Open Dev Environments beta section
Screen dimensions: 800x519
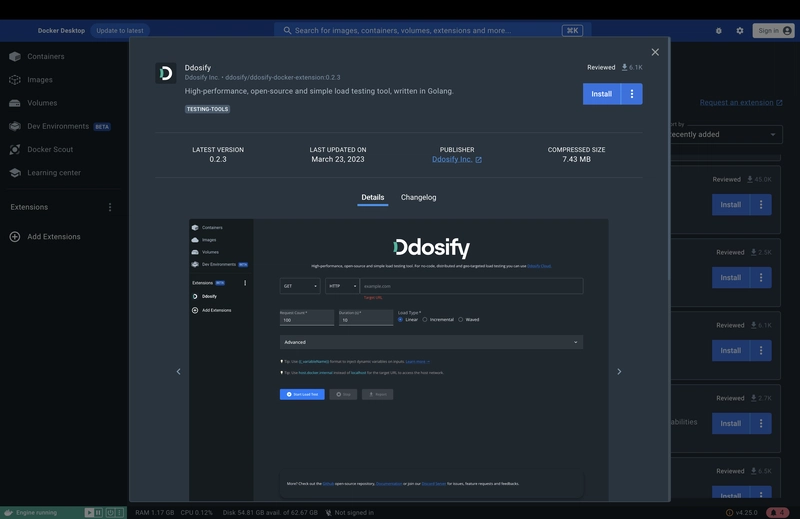59,126
